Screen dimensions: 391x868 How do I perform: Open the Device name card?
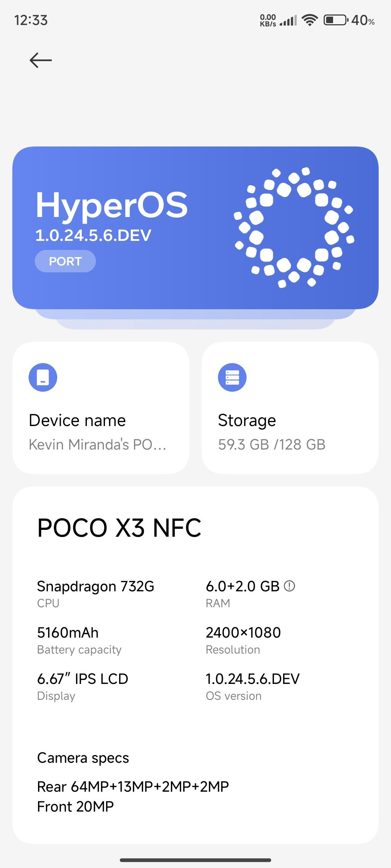(x=101, y=408)
